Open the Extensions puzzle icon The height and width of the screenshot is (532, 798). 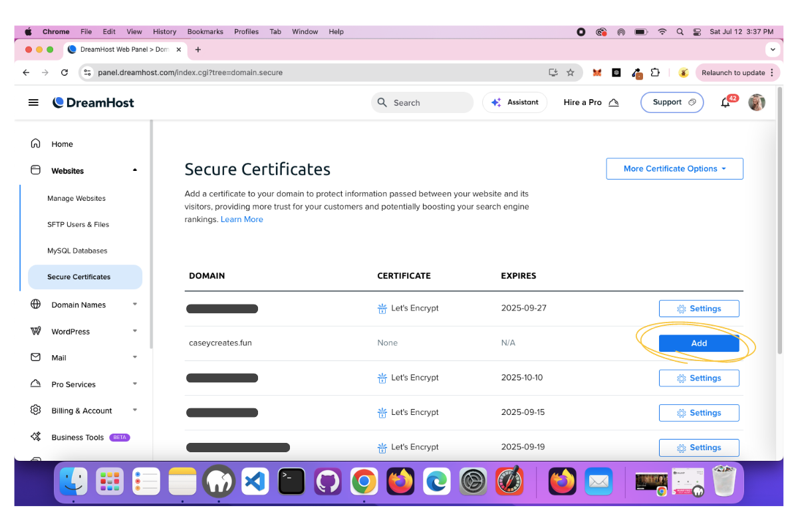click(x=655, y=72)
